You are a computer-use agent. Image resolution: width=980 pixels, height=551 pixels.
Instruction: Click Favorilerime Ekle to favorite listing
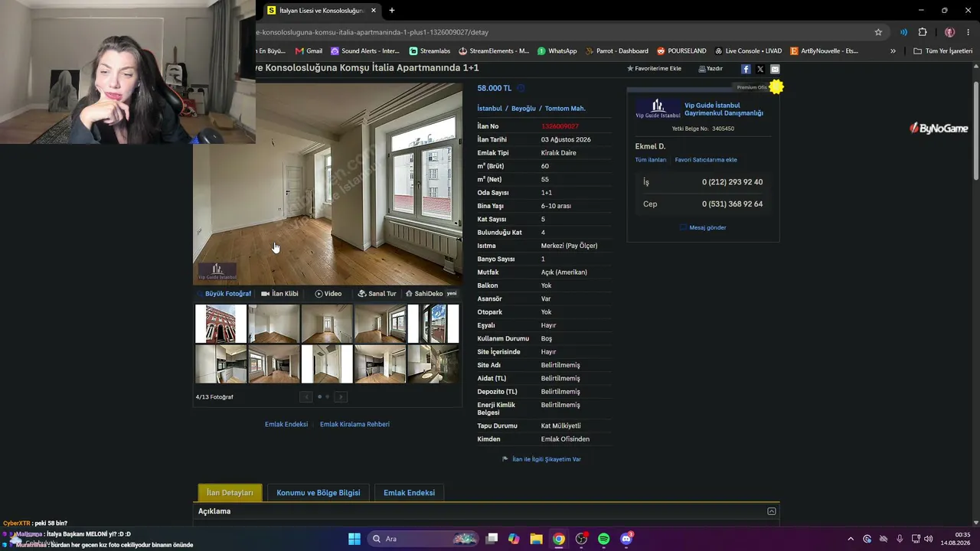click(x=654, y=69)
